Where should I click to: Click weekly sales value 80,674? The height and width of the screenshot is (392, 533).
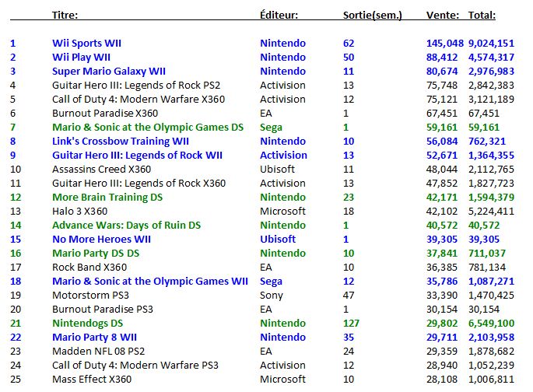(x=442, y=72)
